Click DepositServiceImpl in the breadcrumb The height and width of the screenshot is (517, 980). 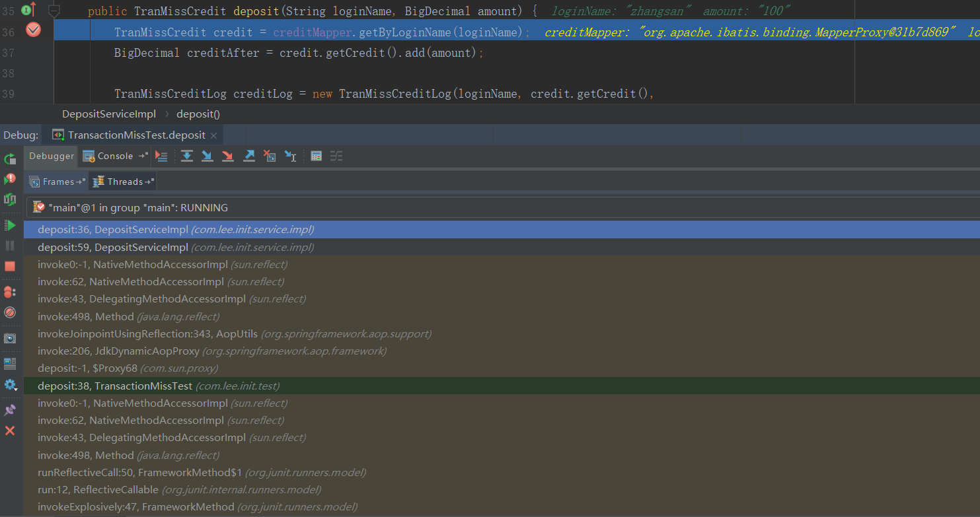(x=109, y=114)
